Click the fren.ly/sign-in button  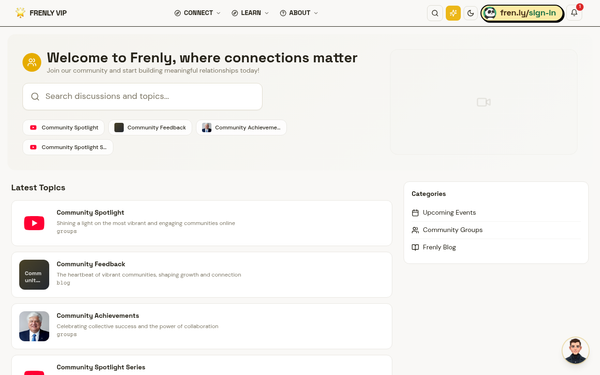[x=522, y=13]
